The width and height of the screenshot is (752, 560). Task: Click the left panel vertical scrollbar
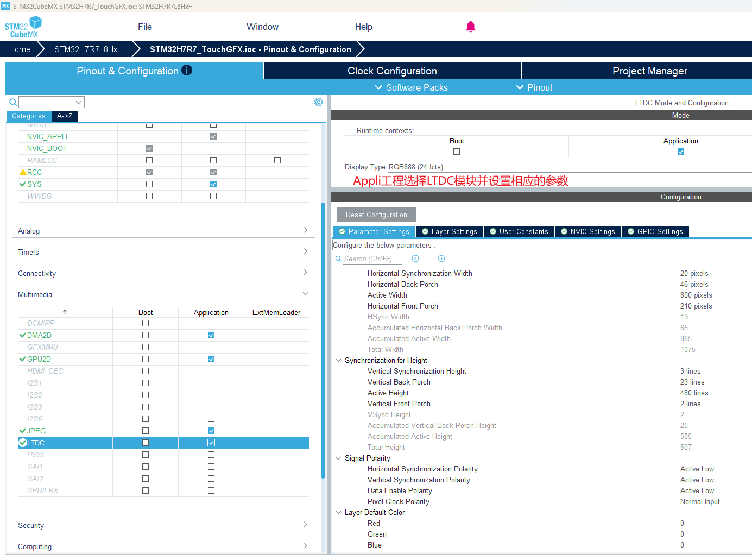click(323, 340)
